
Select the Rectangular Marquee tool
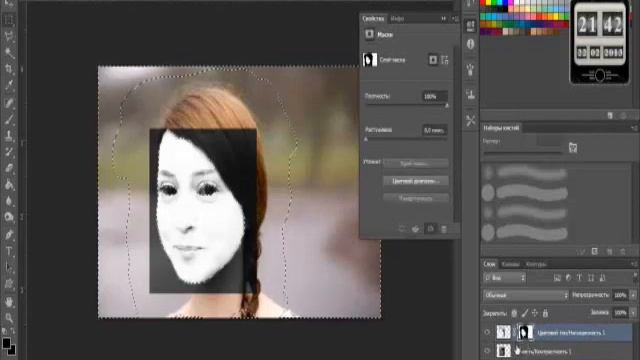tap(9, 20)
